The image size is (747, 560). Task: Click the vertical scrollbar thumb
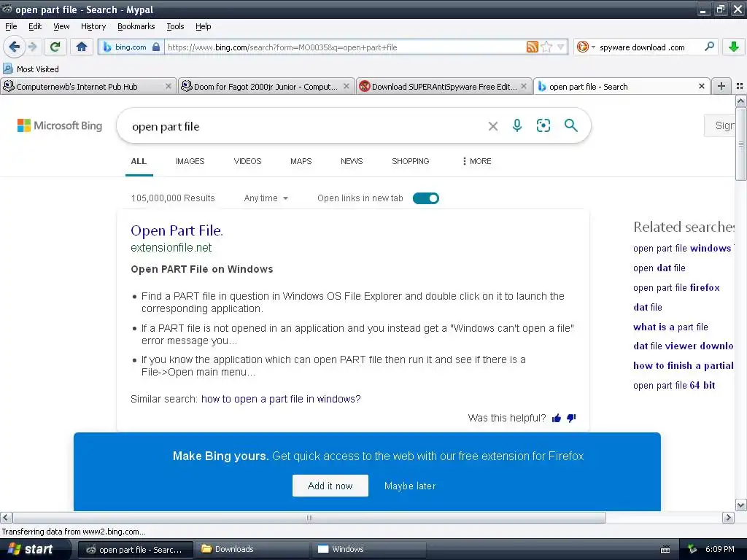[x=741, y=144]
